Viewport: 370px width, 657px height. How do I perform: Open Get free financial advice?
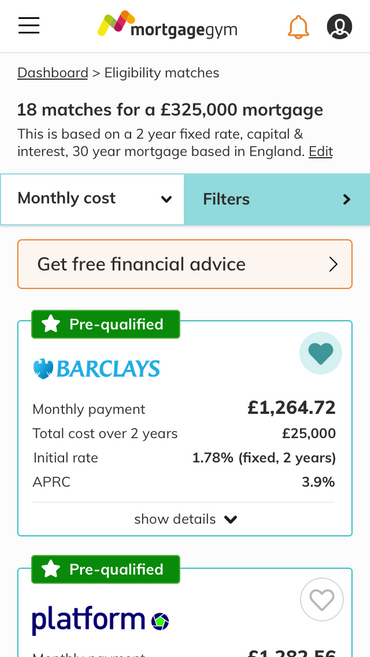tap(185, 264)
